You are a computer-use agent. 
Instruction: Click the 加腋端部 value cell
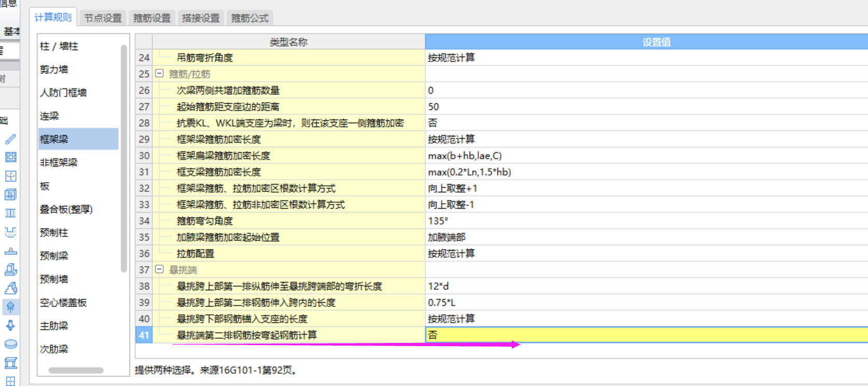(647, 237)
